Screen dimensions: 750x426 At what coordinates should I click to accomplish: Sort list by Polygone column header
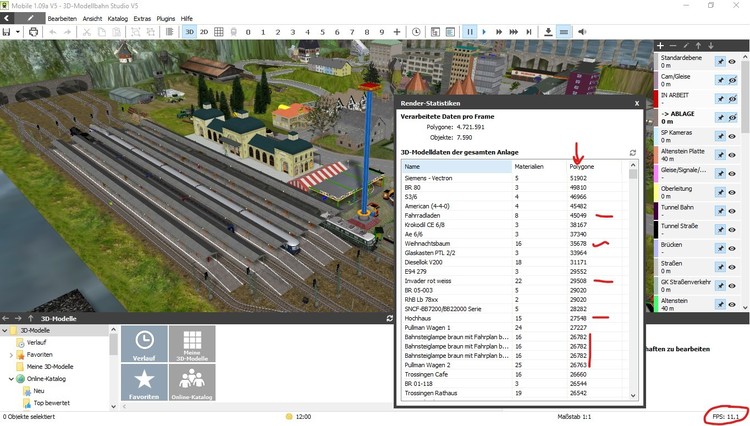click(x=582, y=166)
